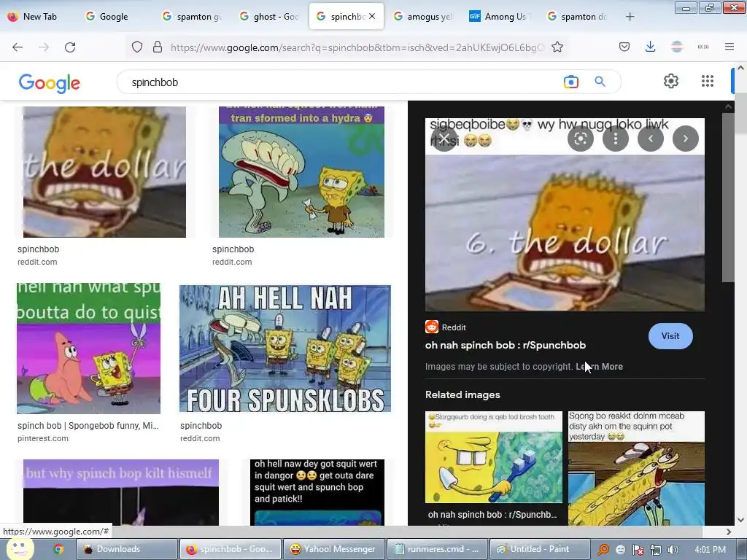The width and height of the screenshot is (747, 560).
Task: Switch to first spamton search tab
Action: pos(192,17)
